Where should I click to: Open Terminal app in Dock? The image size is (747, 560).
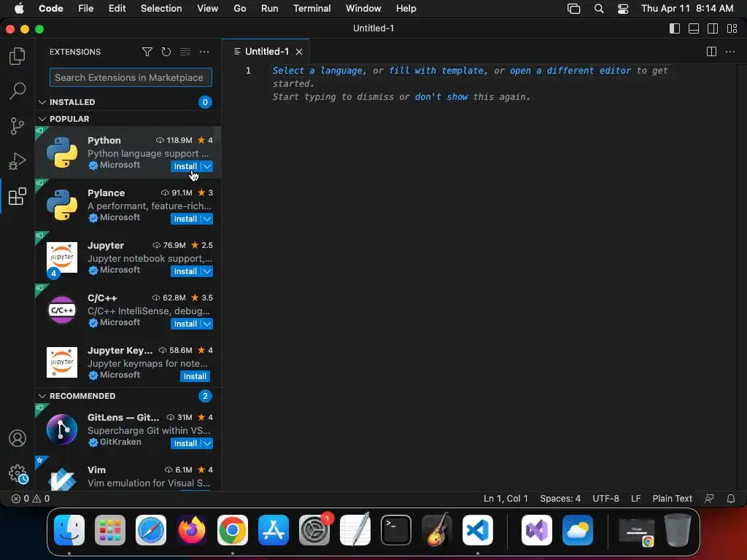click(396, 530)
